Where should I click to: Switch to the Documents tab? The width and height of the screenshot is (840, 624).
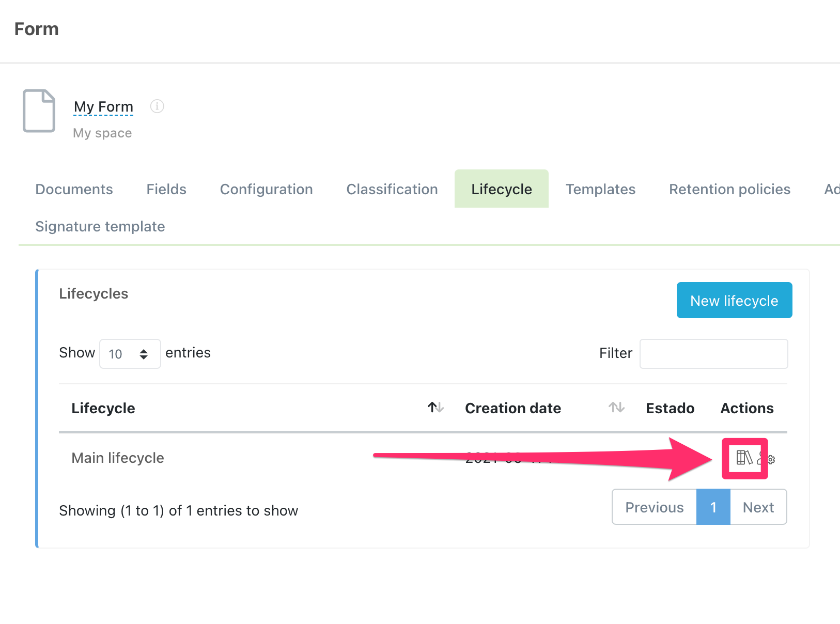point(74,189)
